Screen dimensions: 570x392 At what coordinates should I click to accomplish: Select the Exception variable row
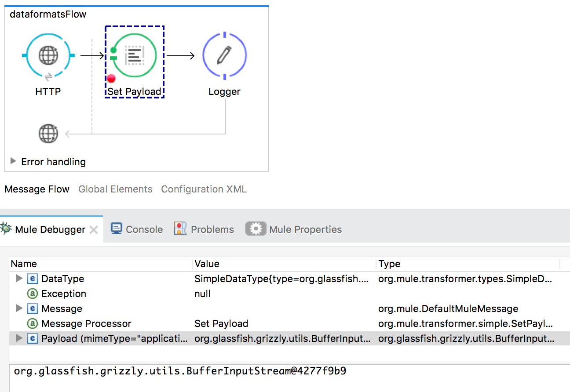64,294
